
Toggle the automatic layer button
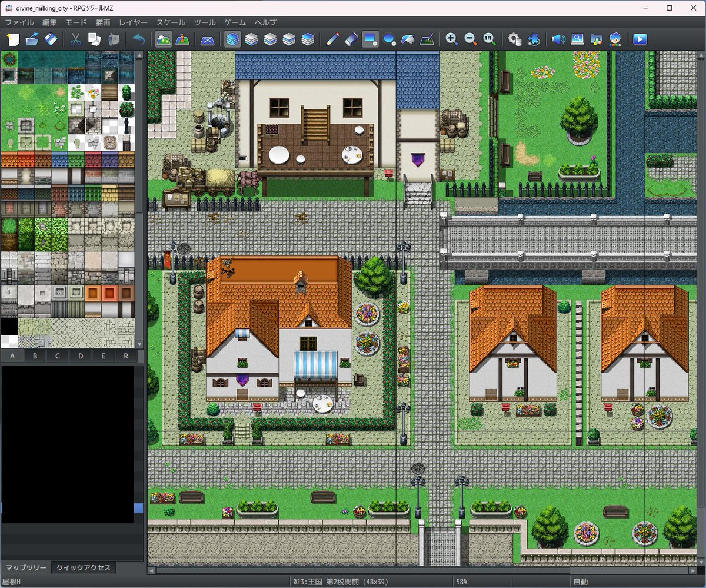click(232, 39)
